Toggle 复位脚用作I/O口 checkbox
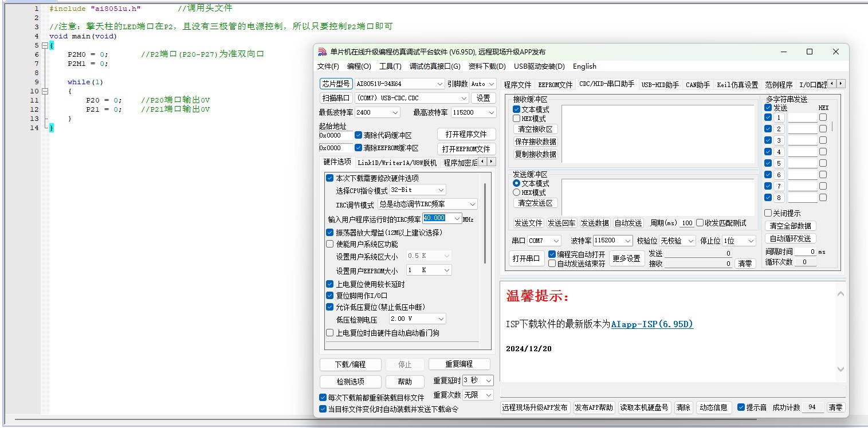The height and width of the screenshot is (428, 868). [x=330, y=296]
